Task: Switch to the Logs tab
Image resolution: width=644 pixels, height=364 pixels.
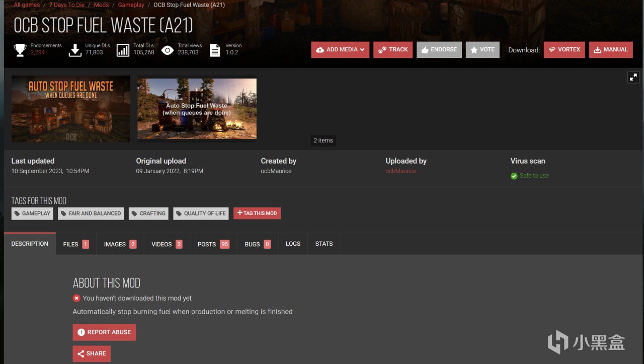Action: 293,244
